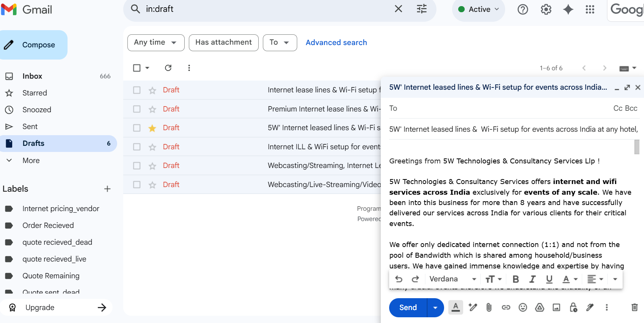Image resolution: width=644 pixels, height=323 pixels.
Task: Go to the Drafts folder
Action: coord(58,143)
